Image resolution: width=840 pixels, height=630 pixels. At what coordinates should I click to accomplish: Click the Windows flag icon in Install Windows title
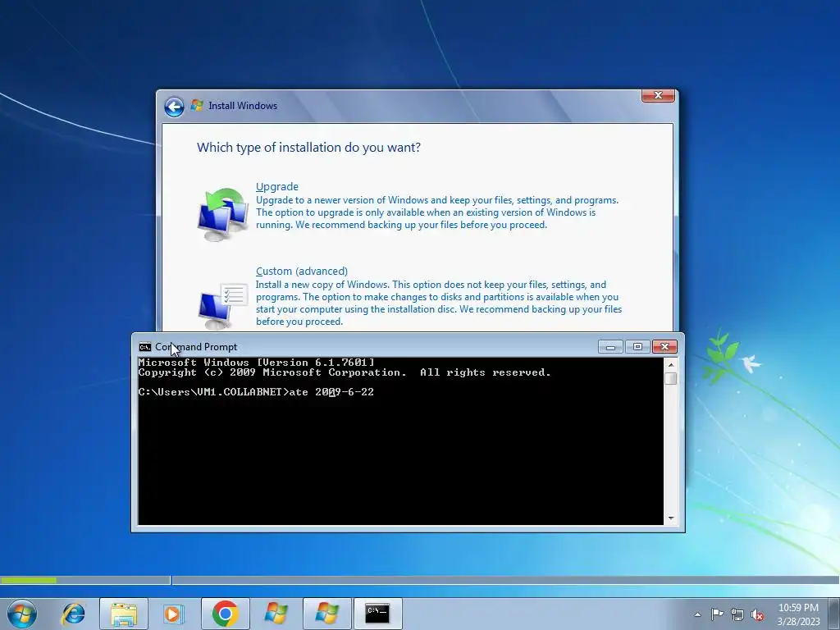click(197, 106)
